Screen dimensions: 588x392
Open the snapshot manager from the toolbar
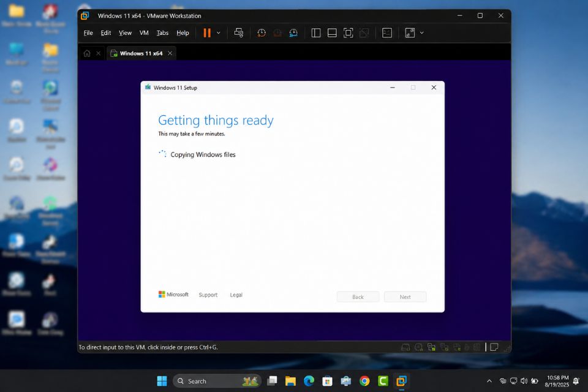coord(293,33)
